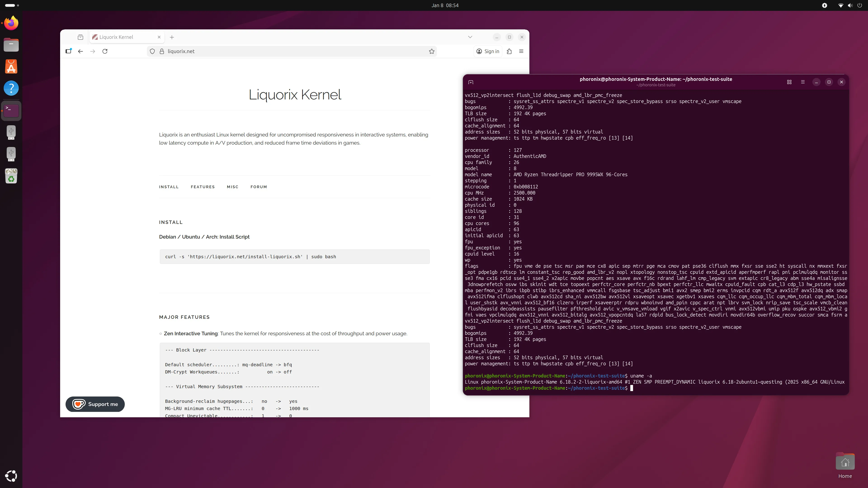Open Firefox hamburger application menu
The image size is (868, 488).
[x=521, y=51]
